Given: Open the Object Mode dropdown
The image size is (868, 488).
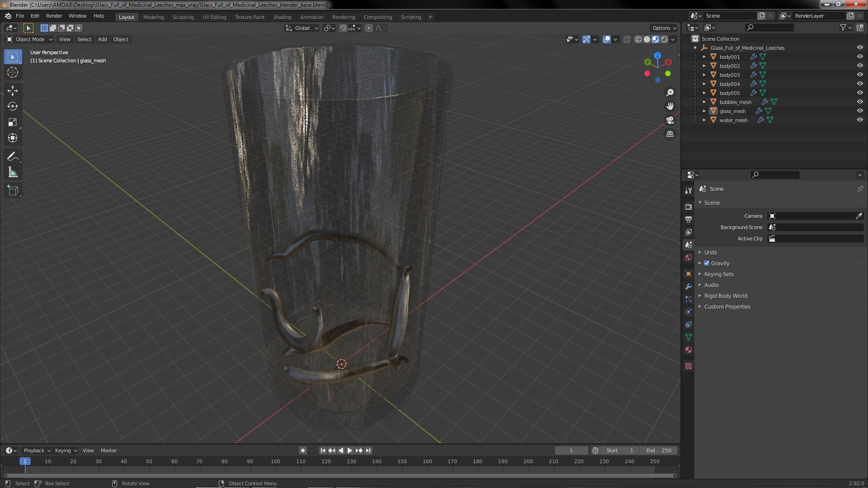Looking at the screenshot, I should click(x=30, y=39).
